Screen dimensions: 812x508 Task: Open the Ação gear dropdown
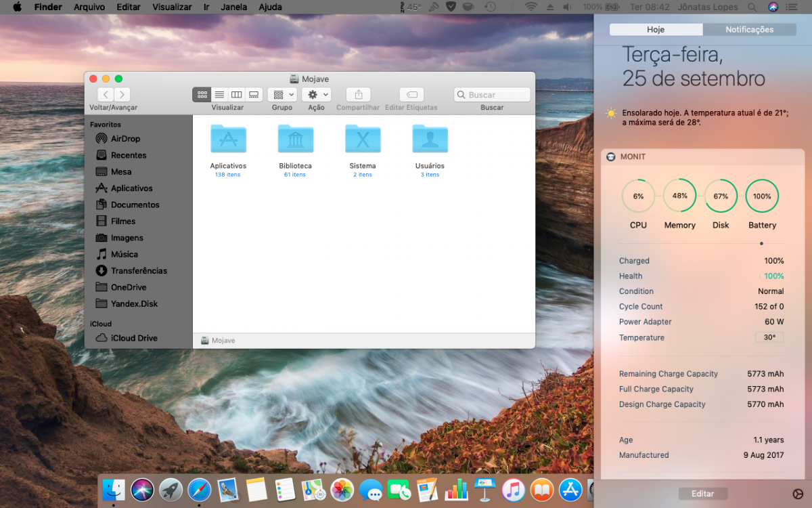(x=316, y=95)
